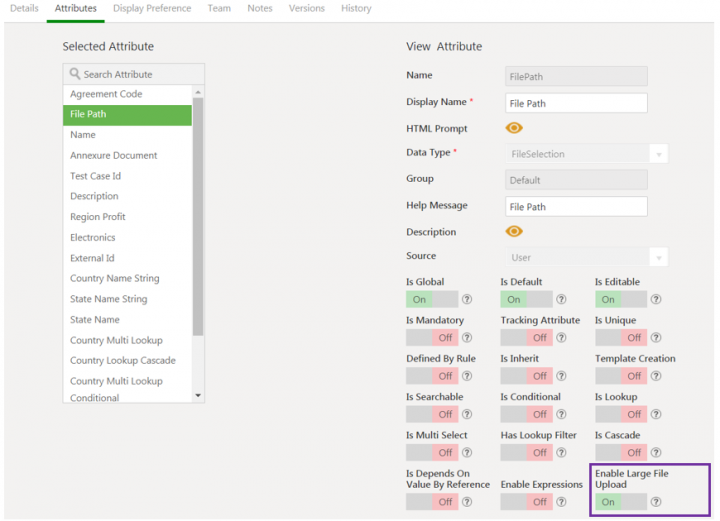Click help icon beside Is Mandatory toggle
The height and width of the screenshot is (521, 720).
tap(467, 338)
